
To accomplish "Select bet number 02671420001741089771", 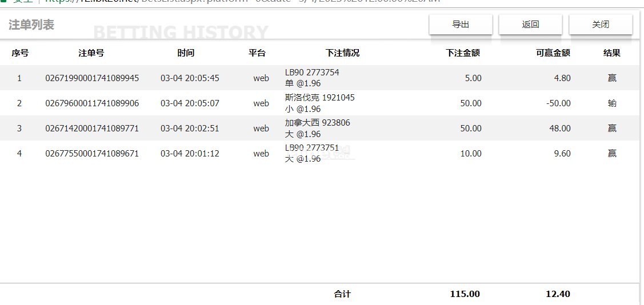I will (92, 129).
